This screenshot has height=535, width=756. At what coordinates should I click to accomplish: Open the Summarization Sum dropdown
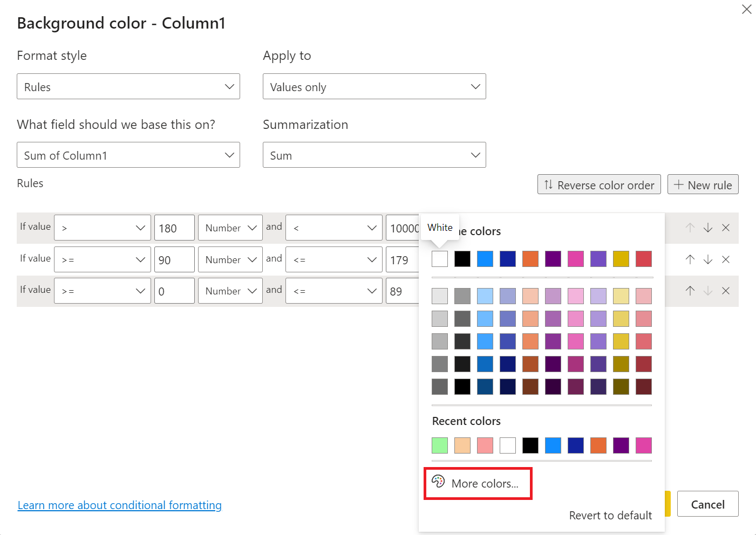tap(374, 155)
